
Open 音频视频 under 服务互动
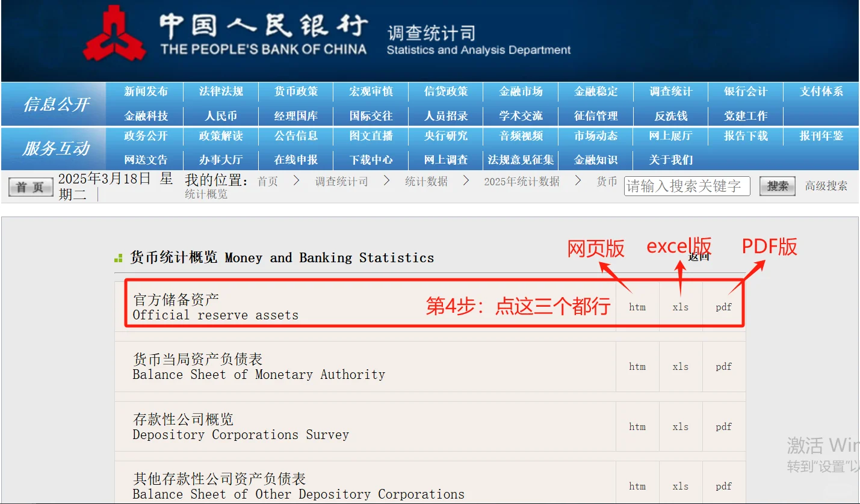tap(521, 136)
